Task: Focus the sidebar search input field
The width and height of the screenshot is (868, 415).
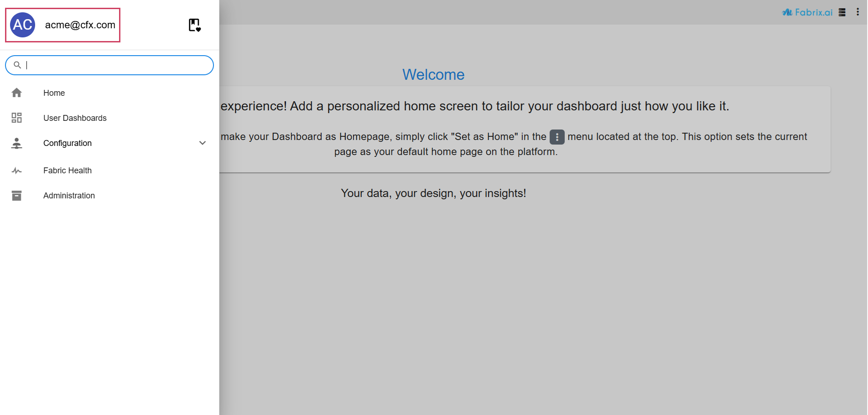Action: click(x=116, y=65)
